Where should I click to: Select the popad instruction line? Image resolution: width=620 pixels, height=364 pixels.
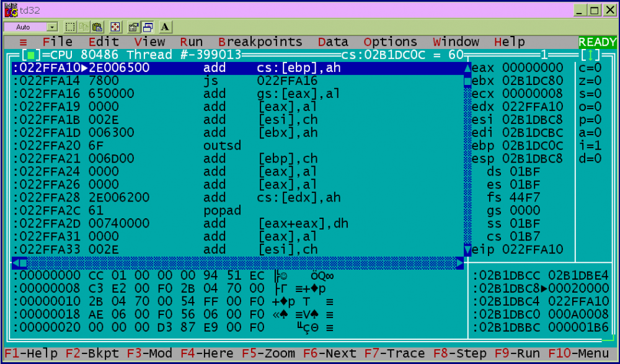click(222, 211)
